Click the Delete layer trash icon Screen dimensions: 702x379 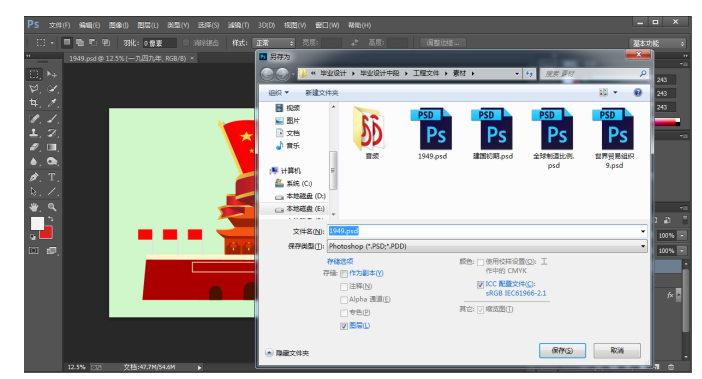tap(671, 367)
